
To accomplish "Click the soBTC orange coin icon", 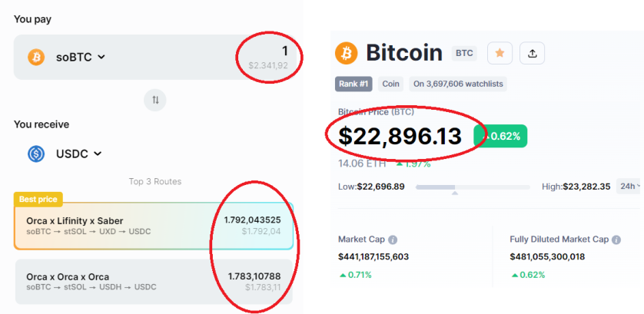I will pyautogui.click(x=36, y=57).
